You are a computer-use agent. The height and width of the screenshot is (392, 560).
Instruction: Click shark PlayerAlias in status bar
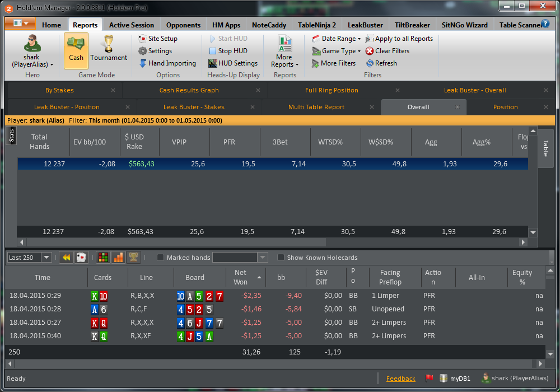click(515, 378)
